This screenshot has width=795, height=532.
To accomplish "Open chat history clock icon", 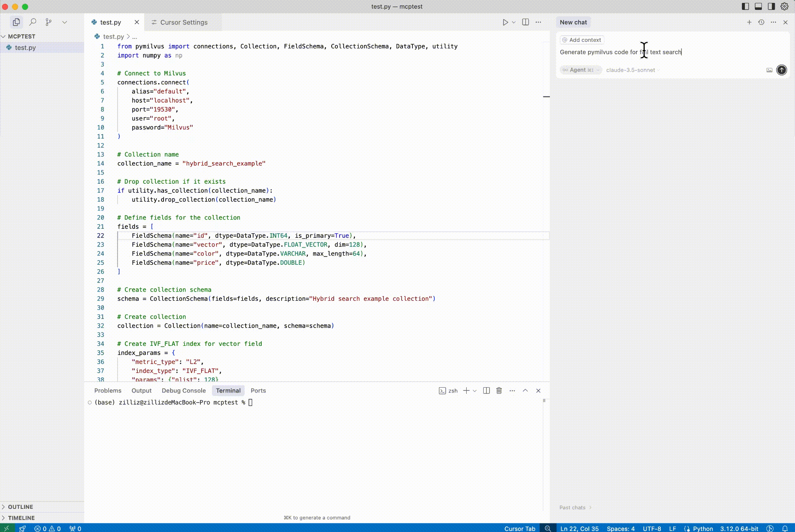I will (761, 22).
